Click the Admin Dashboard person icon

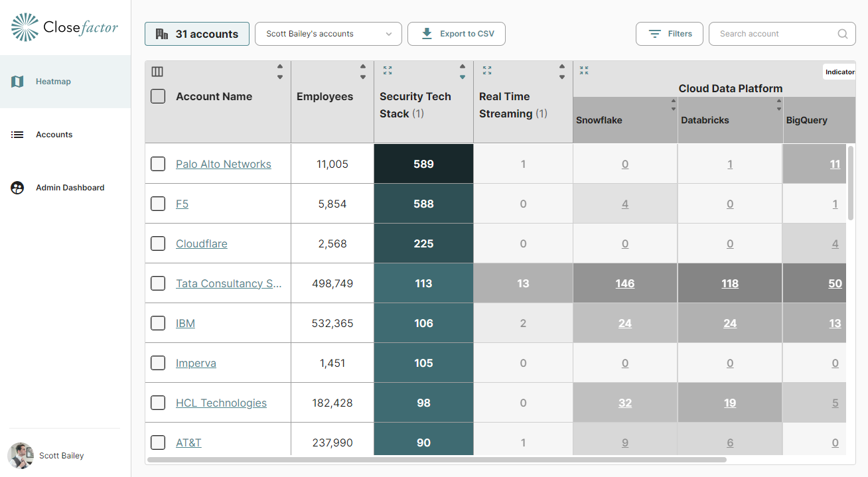click(17, 188)
